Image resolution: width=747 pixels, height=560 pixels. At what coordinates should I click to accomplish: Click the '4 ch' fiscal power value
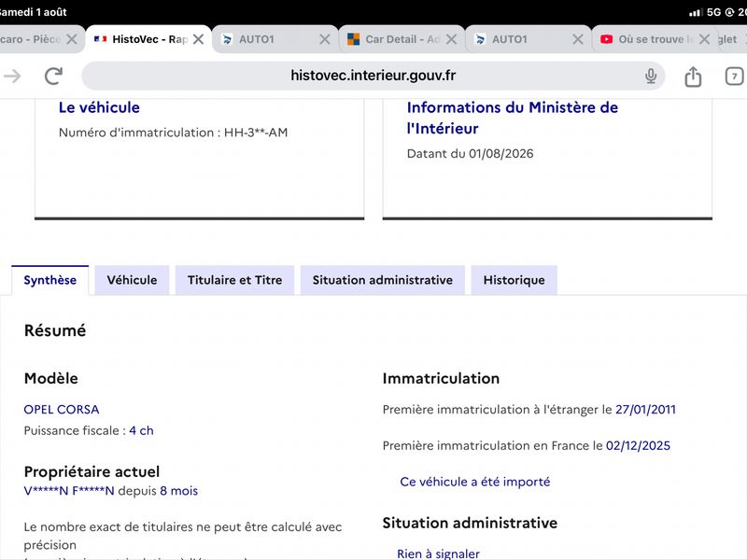[142, 430]
